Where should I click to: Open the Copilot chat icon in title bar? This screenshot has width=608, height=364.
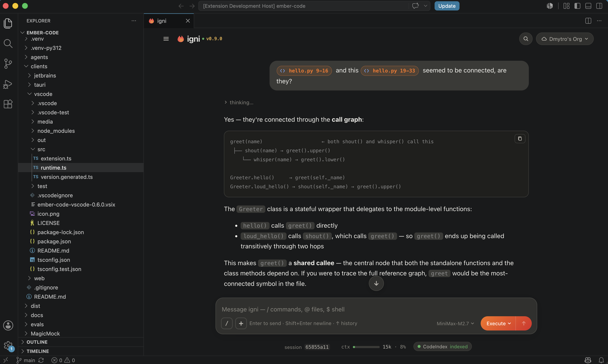coord(415,6)
